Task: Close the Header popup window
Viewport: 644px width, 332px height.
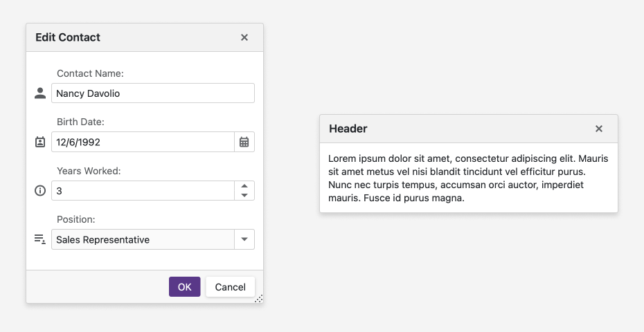Action: (x=599, y=129)
